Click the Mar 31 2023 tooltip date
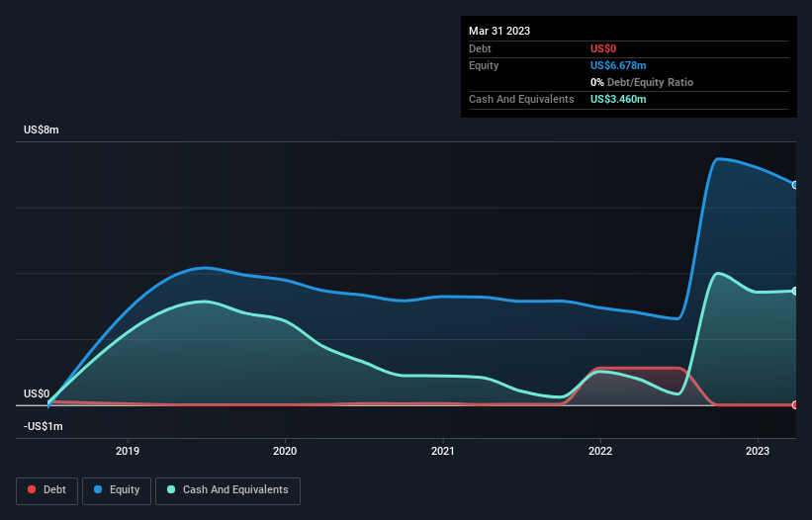 point(499,31)
